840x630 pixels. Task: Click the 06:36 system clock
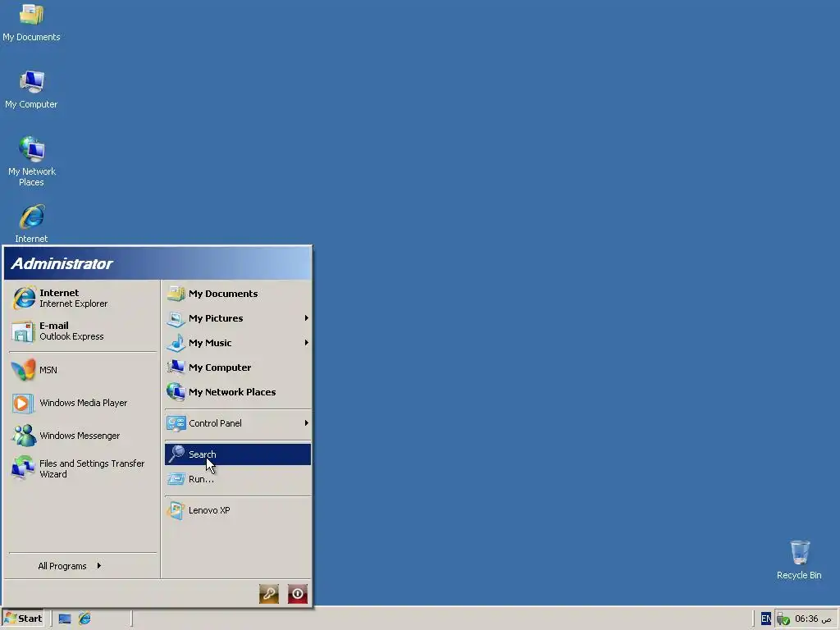click(813, 619)
